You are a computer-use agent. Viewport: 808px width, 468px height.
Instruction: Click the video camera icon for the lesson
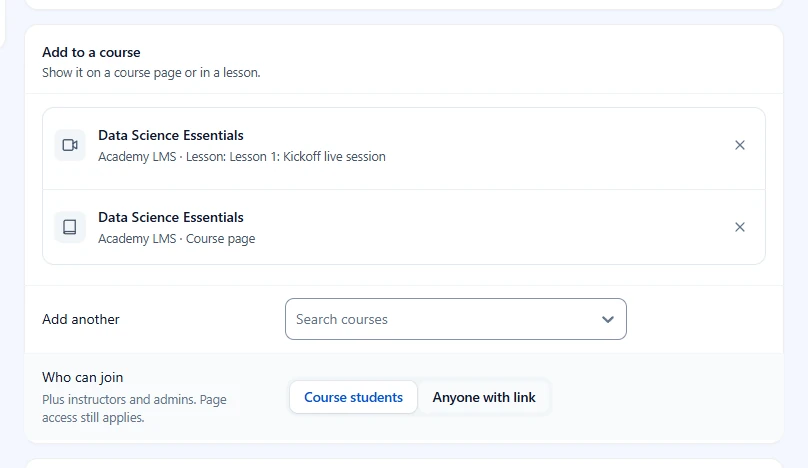(x=70, y=145)
